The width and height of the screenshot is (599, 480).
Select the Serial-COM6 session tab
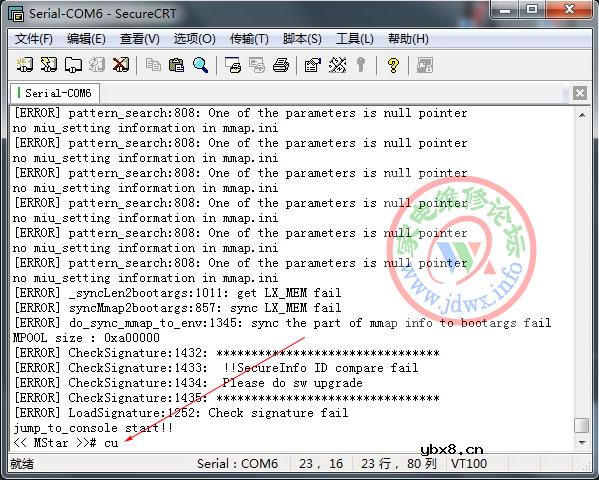(x=55, y=93)
